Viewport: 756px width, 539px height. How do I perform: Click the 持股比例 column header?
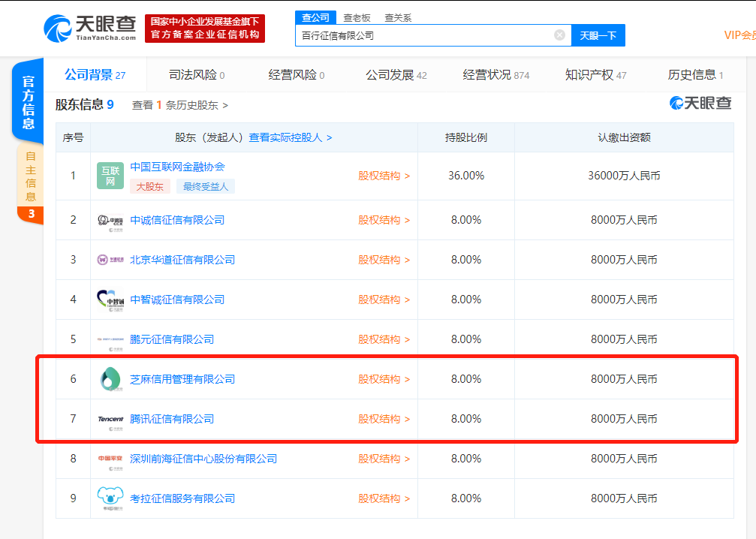[466, 137]
